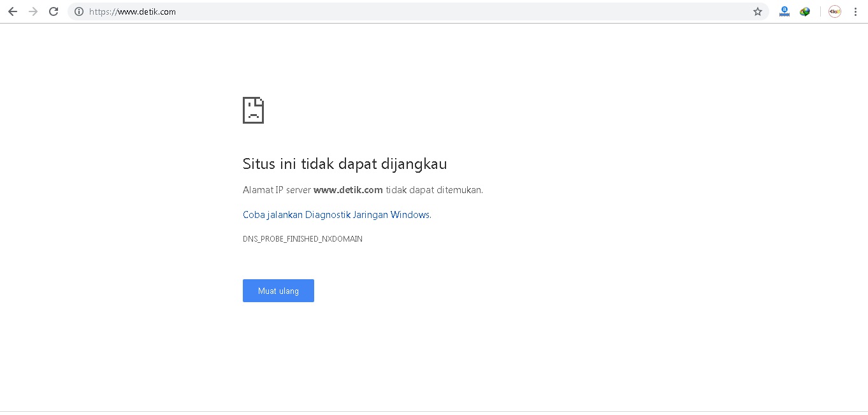
Task: Click the forward navigation arrow
Action: click(x=33, y=11)
